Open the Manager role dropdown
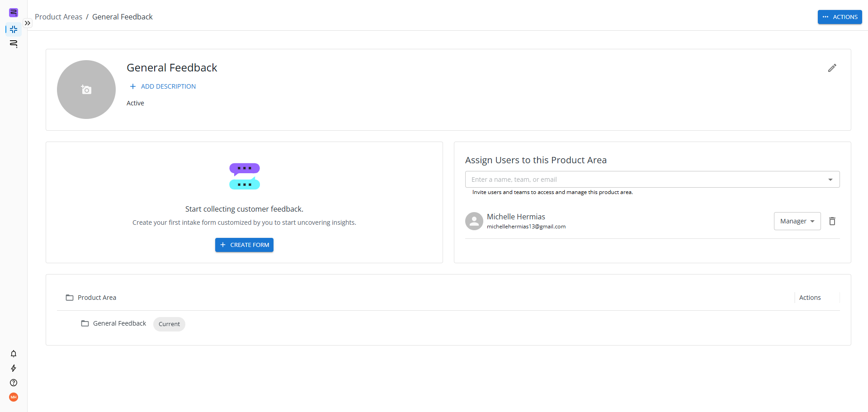The width and height of the screenshot is (868, 412). click(x=797, y=221)
